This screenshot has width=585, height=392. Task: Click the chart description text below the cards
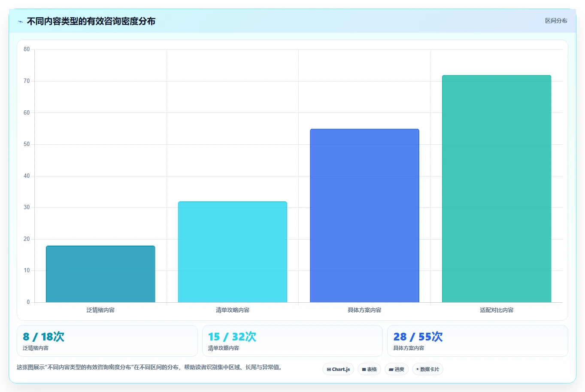point(150,367)
